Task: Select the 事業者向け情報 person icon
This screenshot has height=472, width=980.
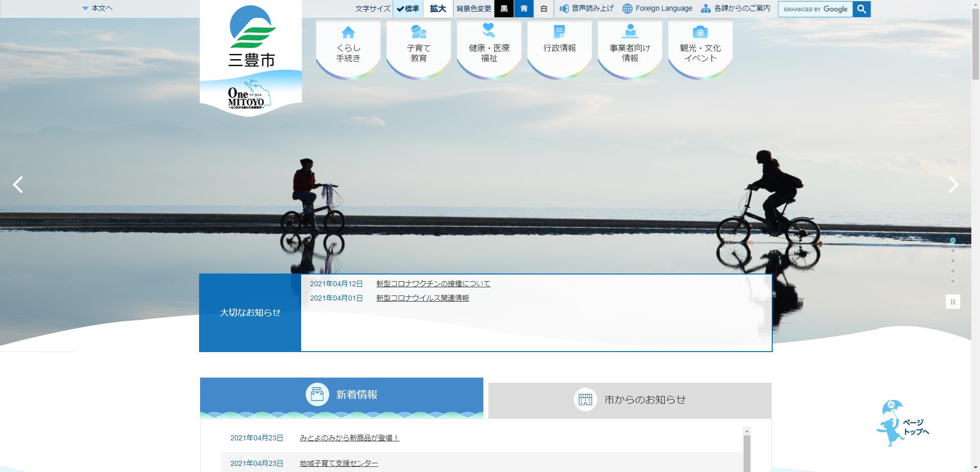Action: pos(630,32)
